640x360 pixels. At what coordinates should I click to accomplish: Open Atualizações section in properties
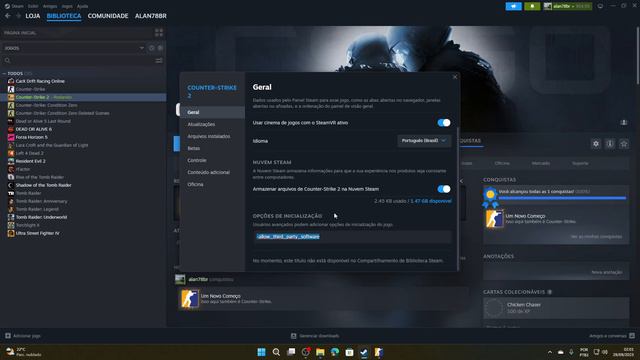point(201,124)
